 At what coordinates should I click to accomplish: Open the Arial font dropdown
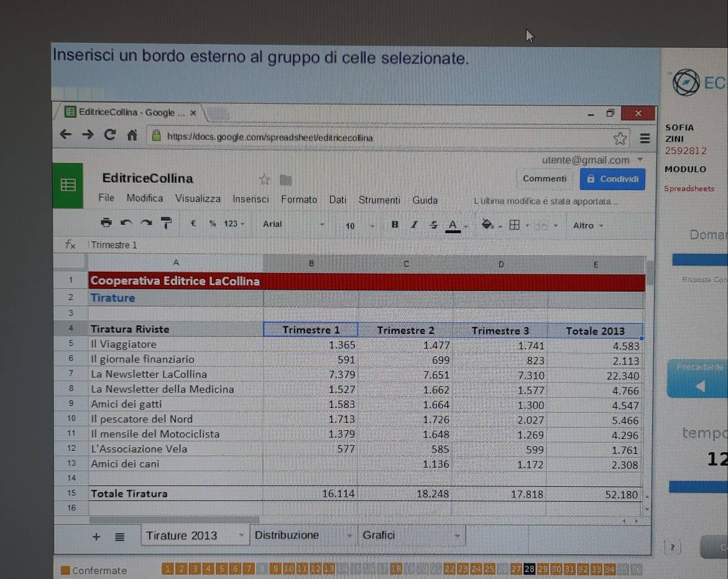[x=293, y=224]
